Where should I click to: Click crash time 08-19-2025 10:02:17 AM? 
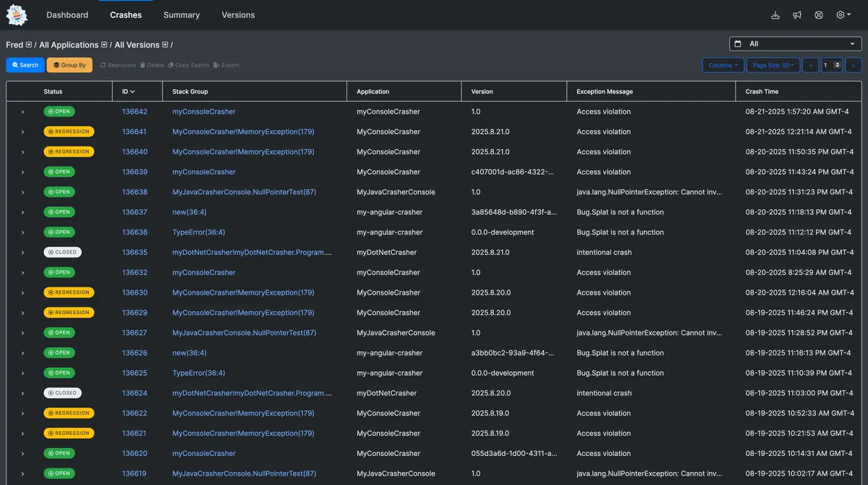799,473
